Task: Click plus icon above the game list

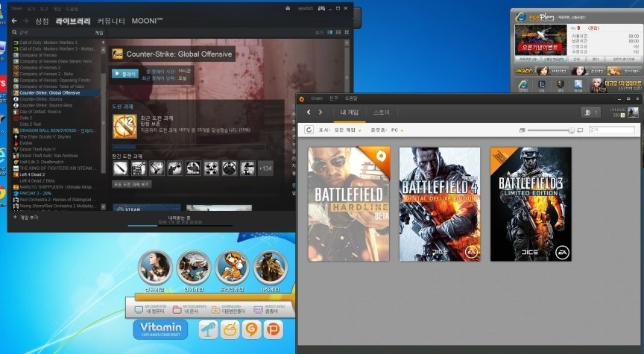Action: (x=103, y=42)
